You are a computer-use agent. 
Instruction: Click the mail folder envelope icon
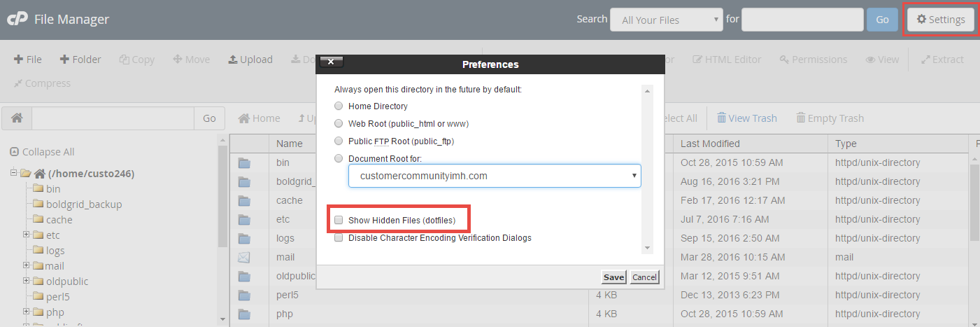[244, 257]
